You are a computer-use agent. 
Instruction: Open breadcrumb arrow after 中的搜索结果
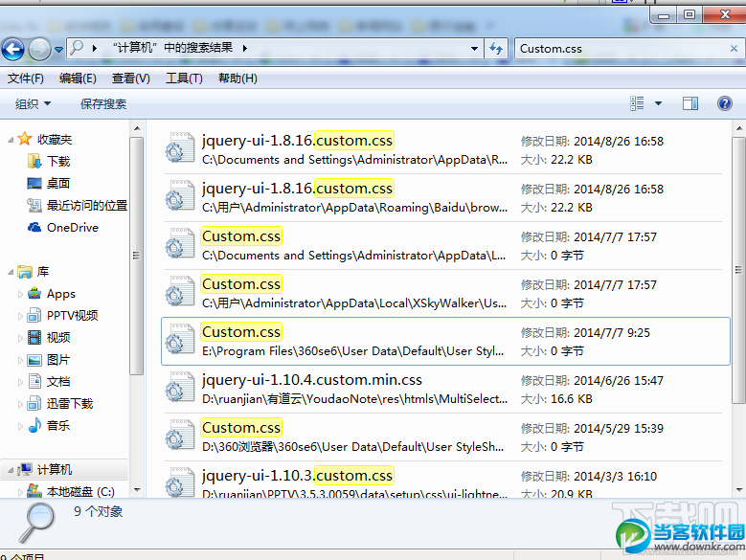click(x=245, y=48)
